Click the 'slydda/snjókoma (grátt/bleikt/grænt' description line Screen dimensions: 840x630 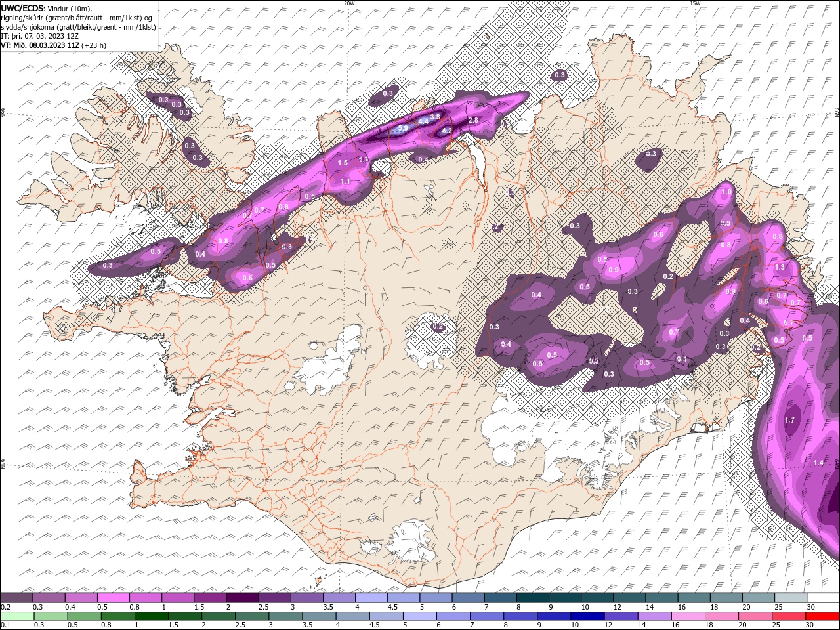[78, 27]
